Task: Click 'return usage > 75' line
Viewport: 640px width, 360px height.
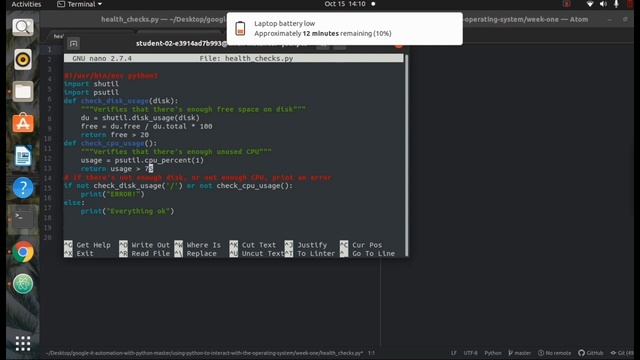Action: [x=117, y=169]
